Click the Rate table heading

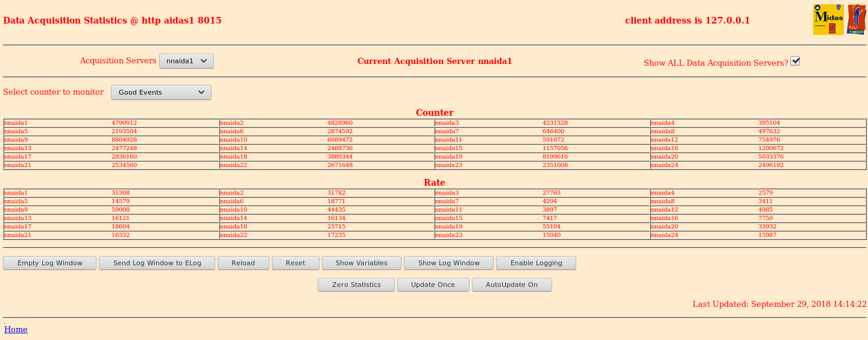click(435, 183)
